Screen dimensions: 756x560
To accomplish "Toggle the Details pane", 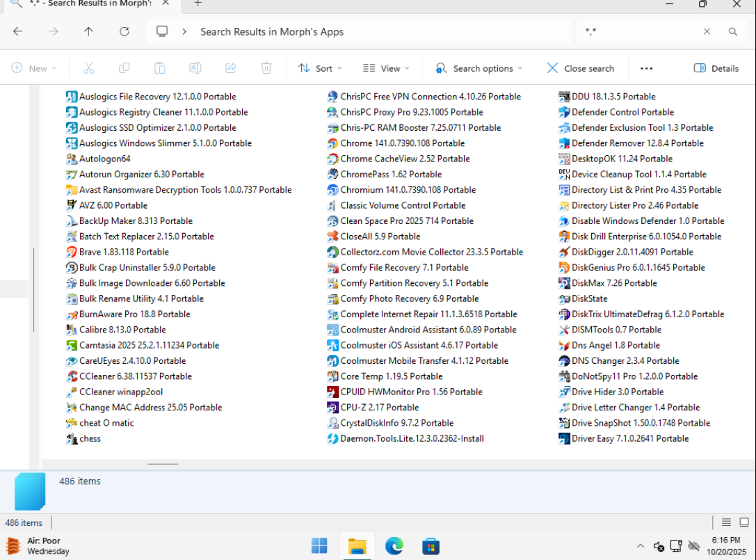I will (x=716, y=68).
